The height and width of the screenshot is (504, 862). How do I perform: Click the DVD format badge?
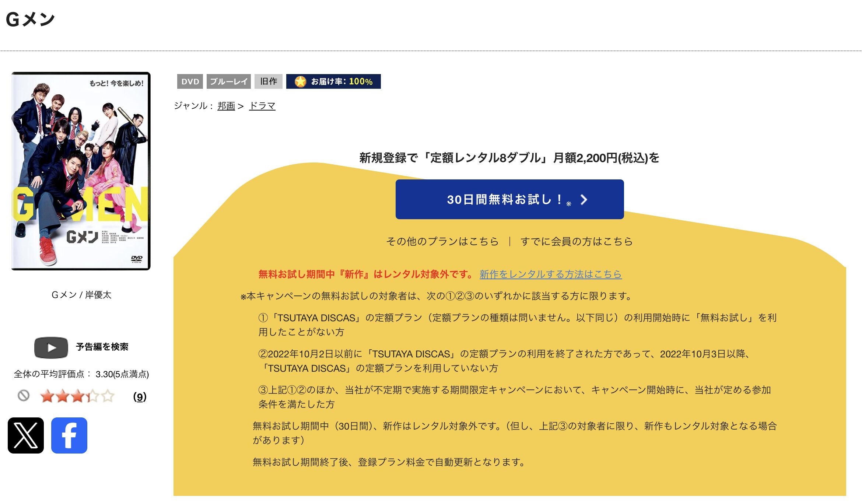(190, 81)
